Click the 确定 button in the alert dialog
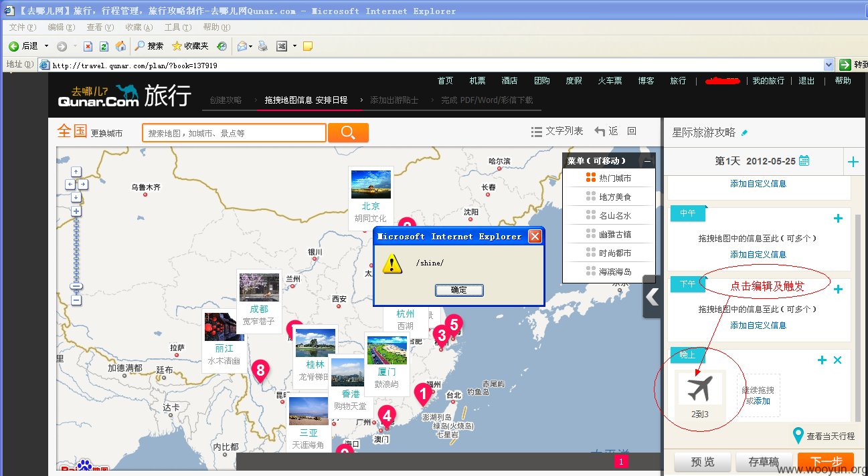Viewport: 868px width, 476px height. point(459,289)
